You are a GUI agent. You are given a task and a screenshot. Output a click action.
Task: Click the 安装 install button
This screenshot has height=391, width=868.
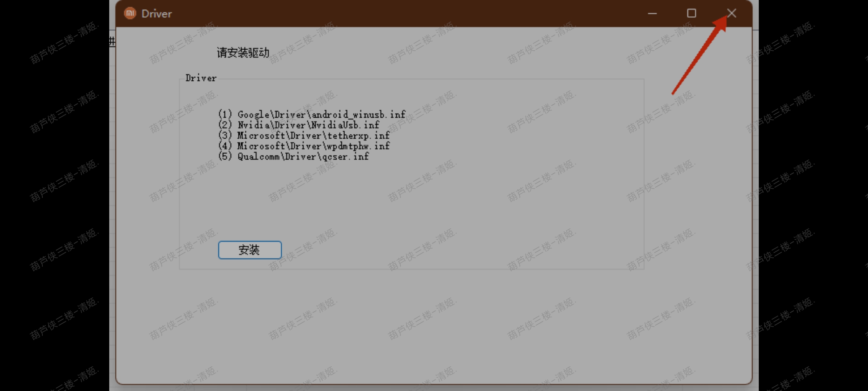point(250,250)
